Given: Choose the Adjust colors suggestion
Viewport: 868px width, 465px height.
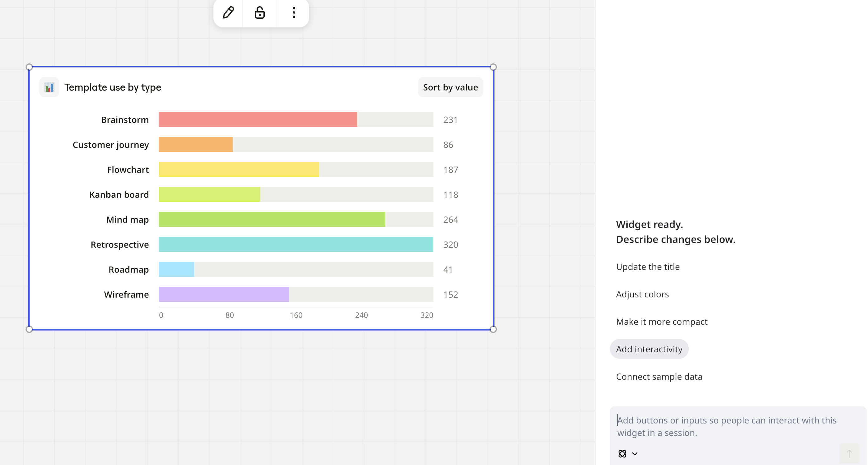Looking at the screenshot, I should click(642, 294).
